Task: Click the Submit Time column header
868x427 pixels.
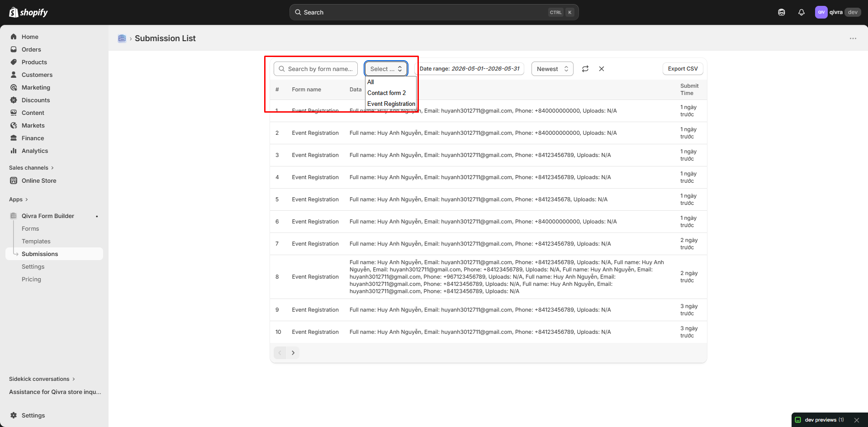Action: 689,90
